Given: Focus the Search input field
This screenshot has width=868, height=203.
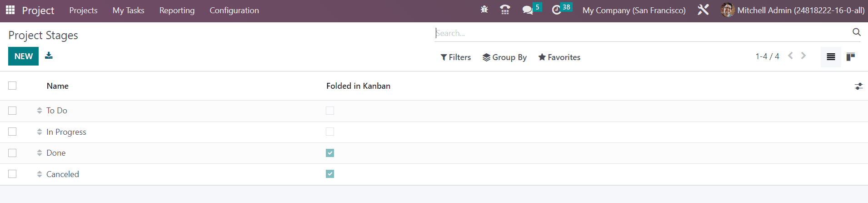Looking at the screenshot, I should click(641, 33).
